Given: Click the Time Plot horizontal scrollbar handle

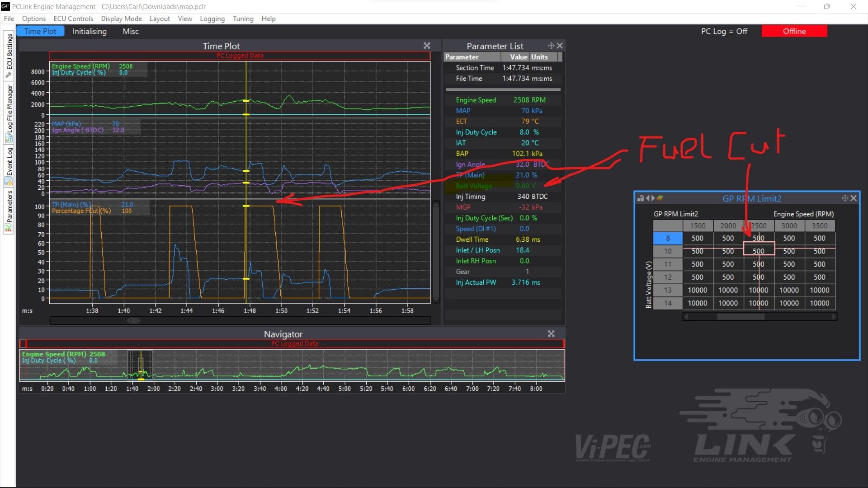Looking at the screenshot, I should point(134,320).
